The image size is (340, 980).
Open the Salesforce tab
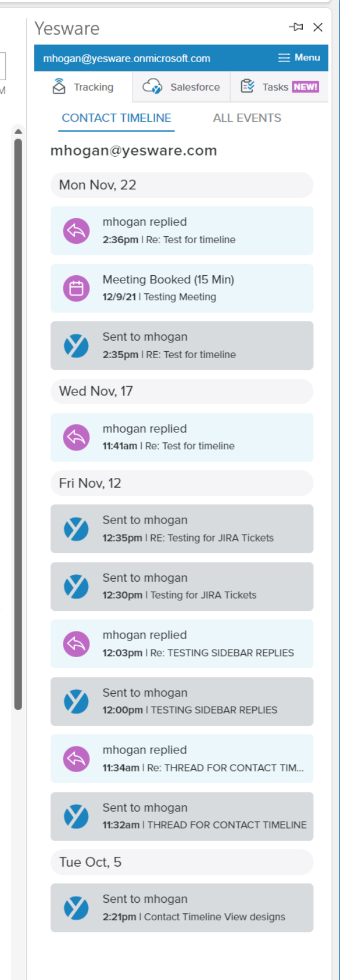click(x=181, y=87)
